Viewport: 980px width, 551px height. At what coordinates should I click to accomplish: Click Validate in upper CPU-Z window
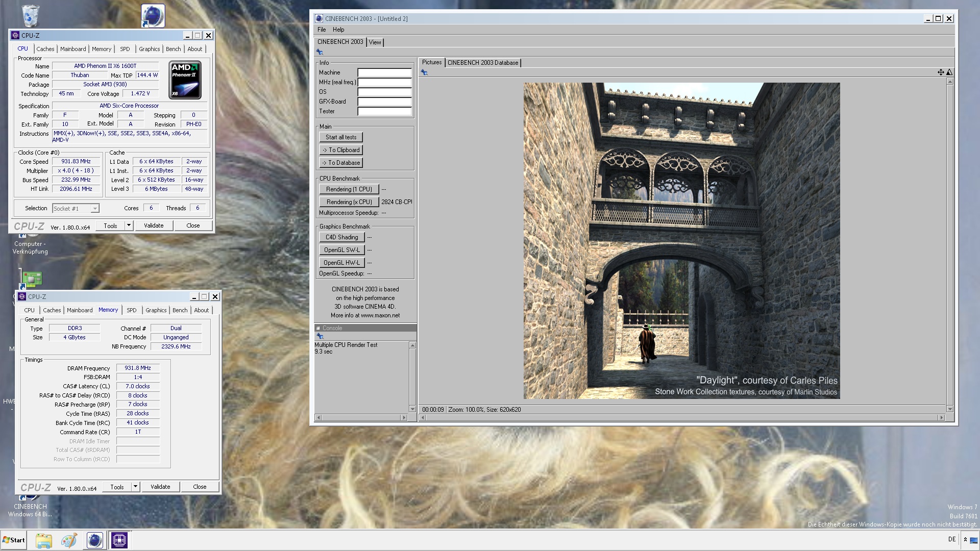tap(154, 226)
